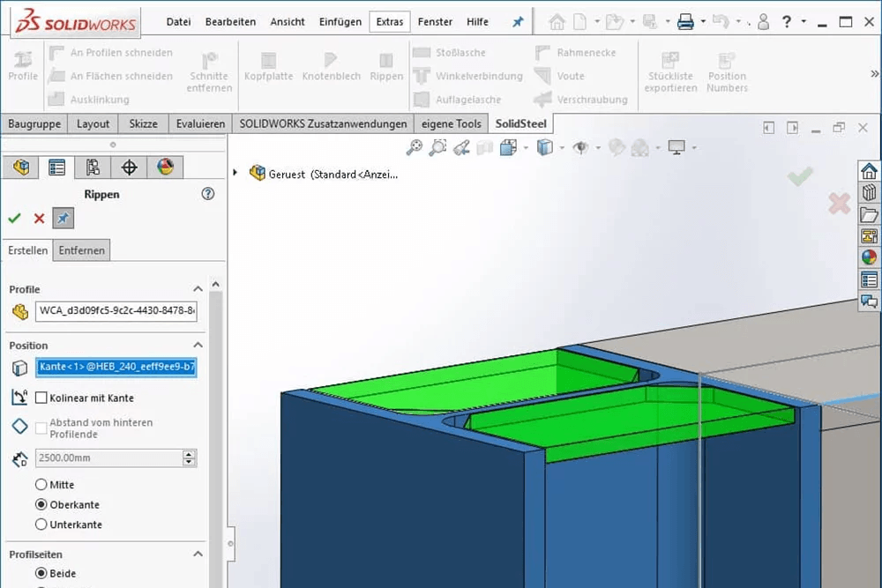
Task: Collapse the Position section
Action: tap(199, 346)
